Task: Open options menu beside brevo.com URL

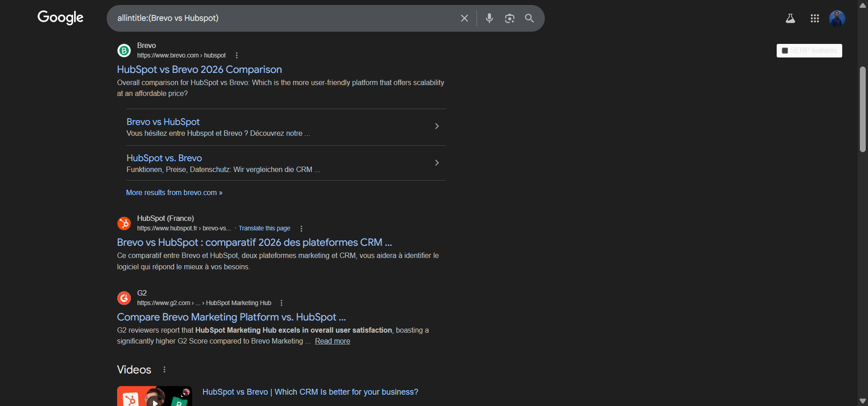Action: point(236,55)
